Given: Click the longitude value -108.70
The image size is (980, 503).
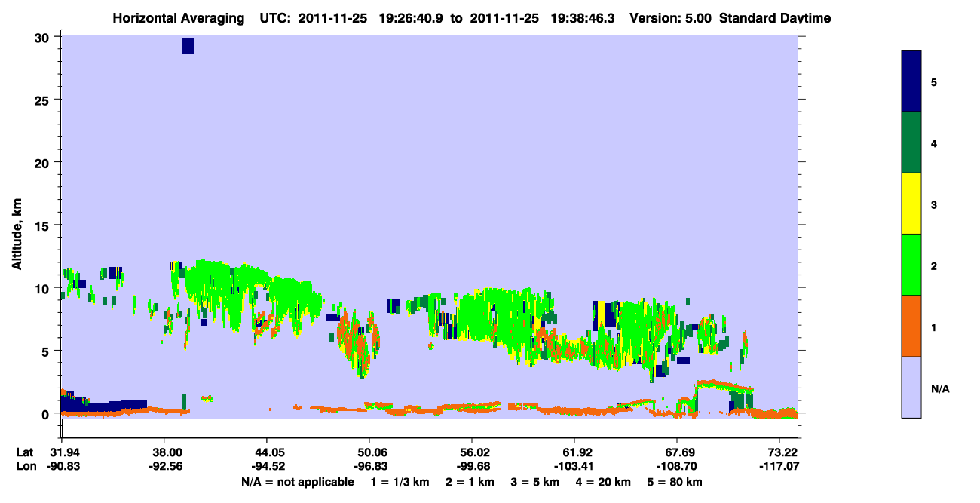Looking at the screenshot, I should click(x=676, y=466).
